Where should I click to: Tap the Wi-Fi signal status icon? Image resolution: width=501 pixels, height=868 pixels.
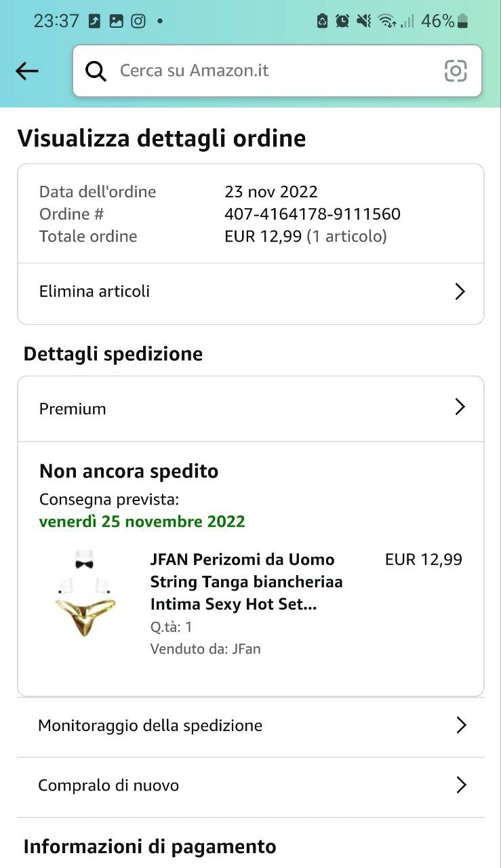coord(387,21)
